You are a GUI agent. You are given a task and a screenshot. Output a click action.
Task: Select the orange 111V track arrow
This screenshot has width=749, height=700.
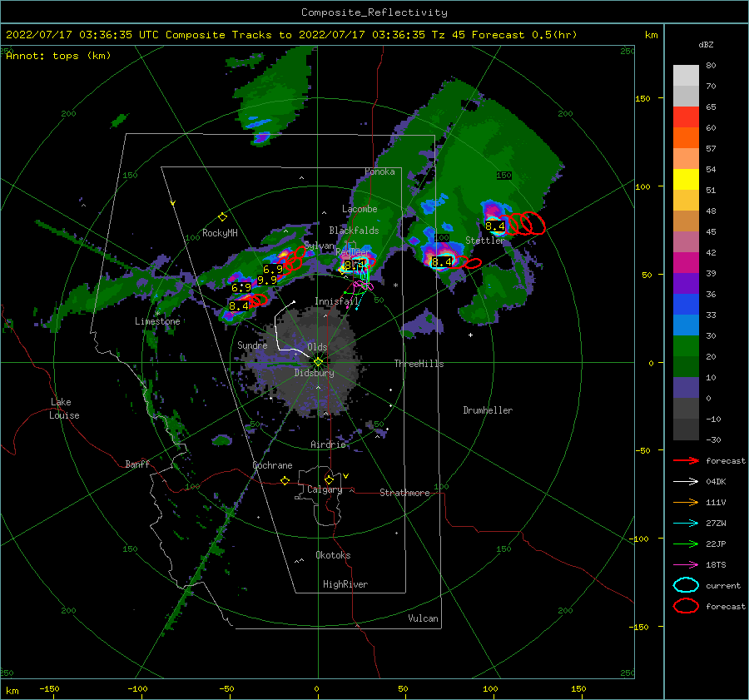(686, 502)
